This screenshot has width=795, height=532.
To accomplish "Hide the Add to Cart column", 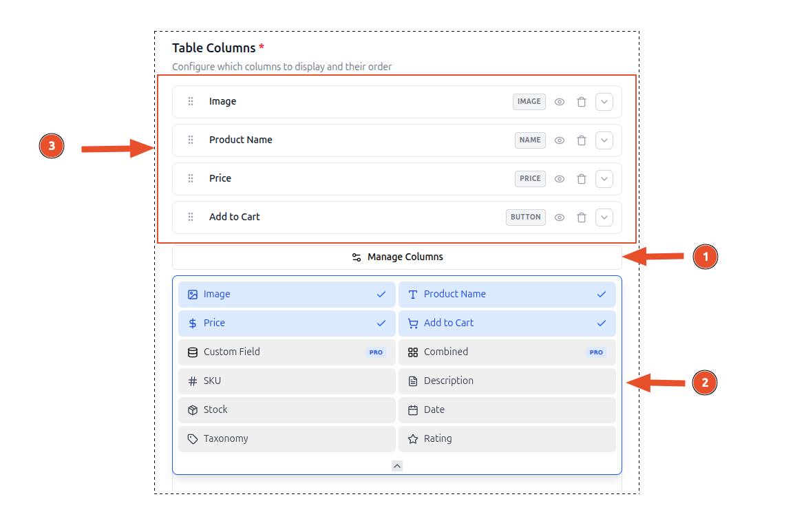I will click(559, 217).
